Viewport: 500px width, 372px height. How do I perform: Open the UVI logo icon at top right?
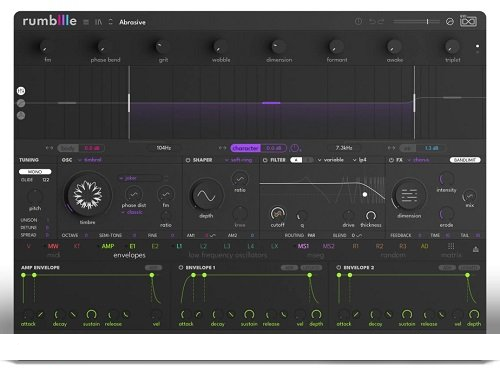(468, 21)
